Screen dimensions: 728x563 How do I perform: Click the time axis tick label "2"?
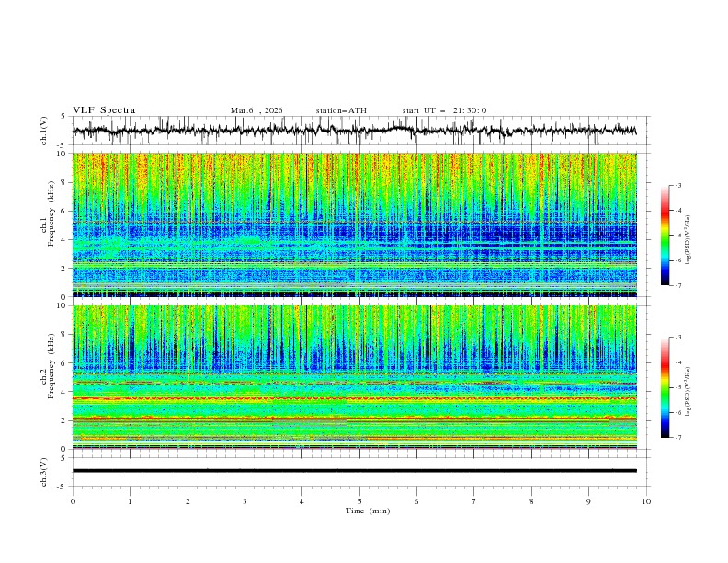tap(188, 501)
